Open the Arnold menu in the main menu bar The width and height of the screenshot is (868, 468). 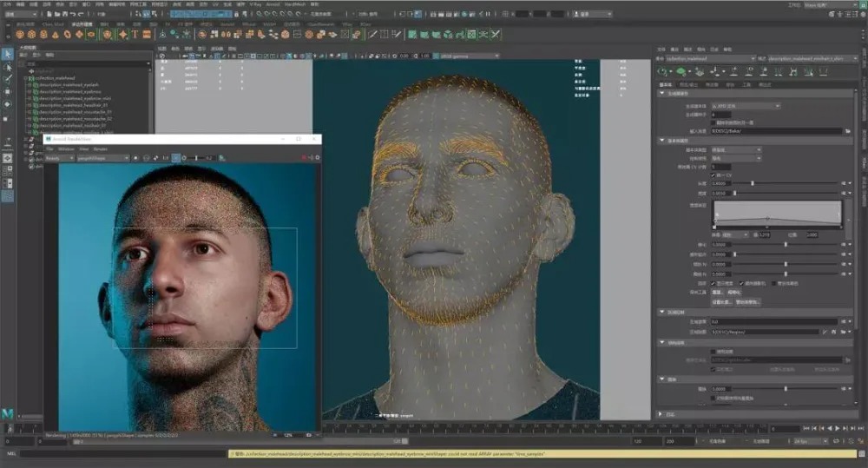(273, 4)
